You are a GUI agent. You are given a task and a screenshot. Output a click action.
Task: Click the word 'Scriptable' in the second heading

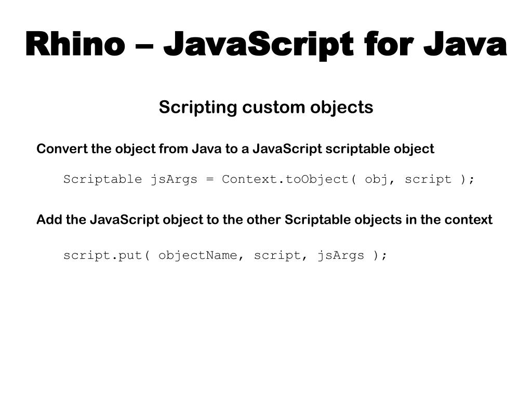coord(317,220)
